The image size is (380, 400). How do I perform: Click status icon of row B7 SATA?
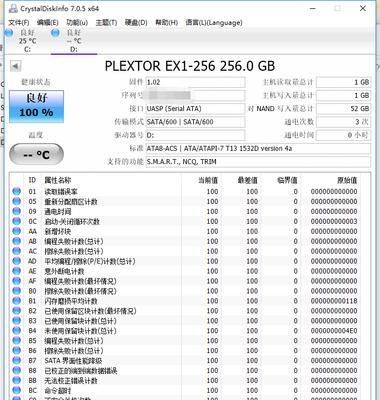[16, 360]
